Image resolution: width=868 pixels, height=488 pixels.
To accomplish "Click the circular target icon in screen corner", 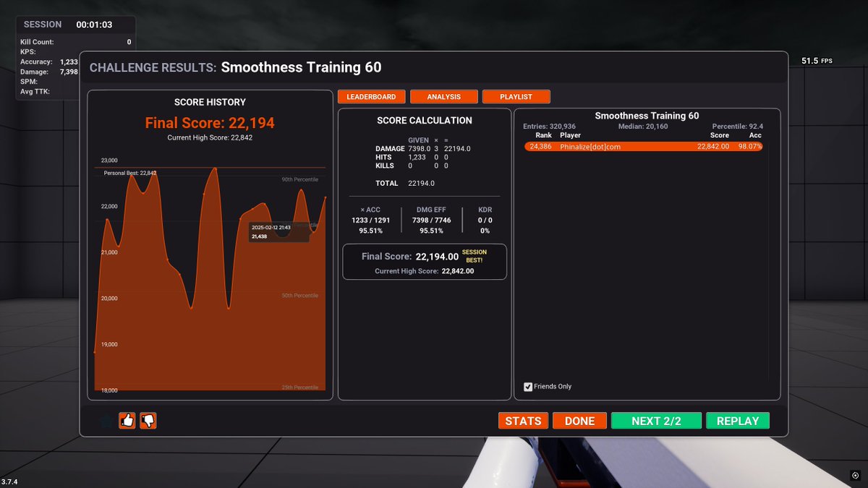I will point(855,475).
